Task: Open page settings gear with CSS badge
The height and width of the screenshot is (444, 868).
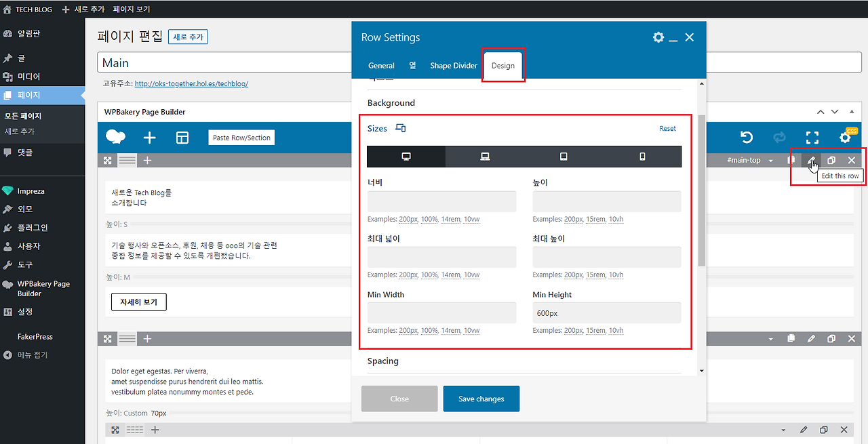Action: (x=845, y=138)
